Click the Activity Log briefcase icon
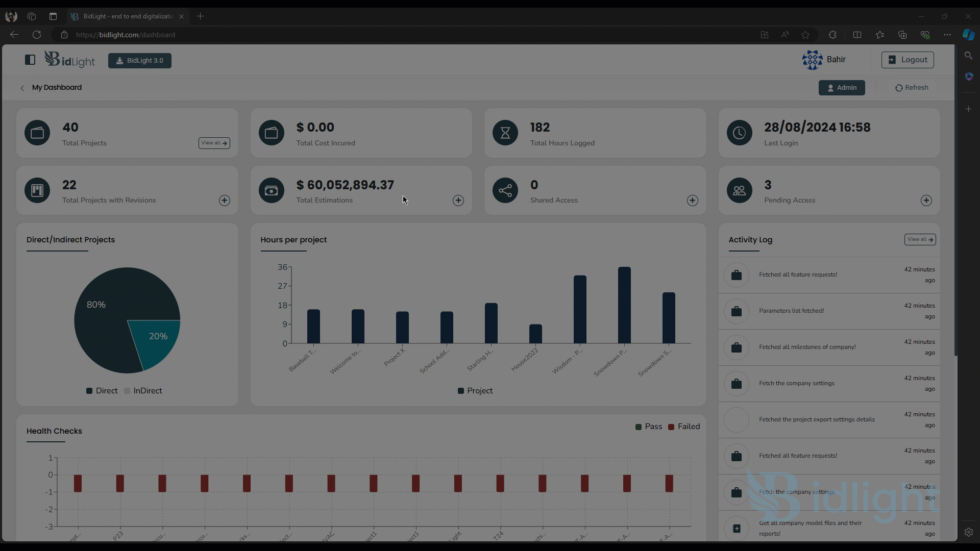The width and height of the screenshot is (980, 551). point(737,274)
